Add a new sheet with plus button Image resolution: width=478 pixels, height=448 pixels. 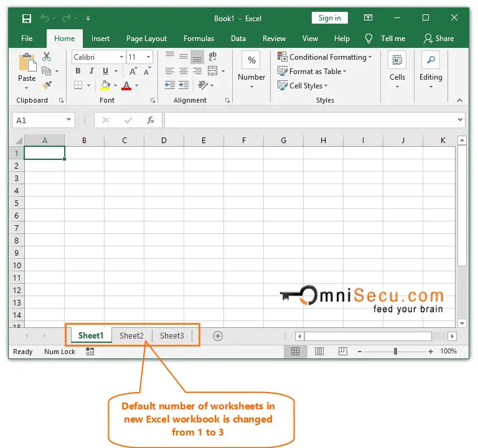click(x=218, y=336)
